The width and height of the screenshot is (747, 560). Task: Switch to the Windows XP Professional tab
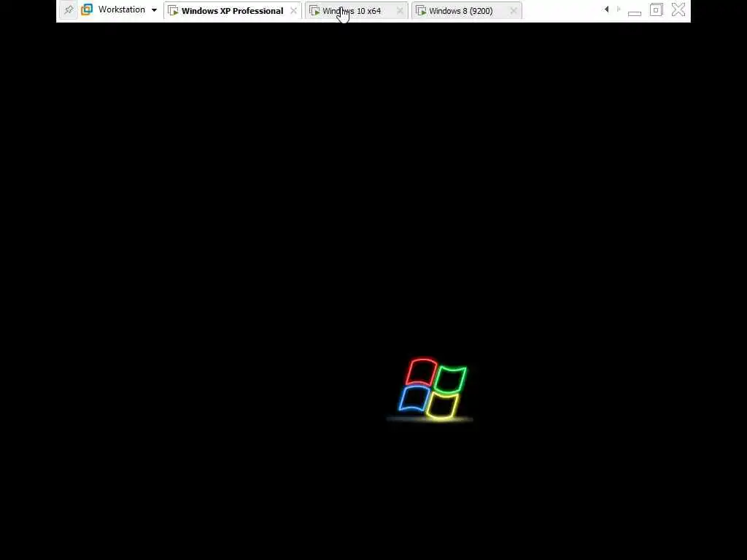coord(232,10)
